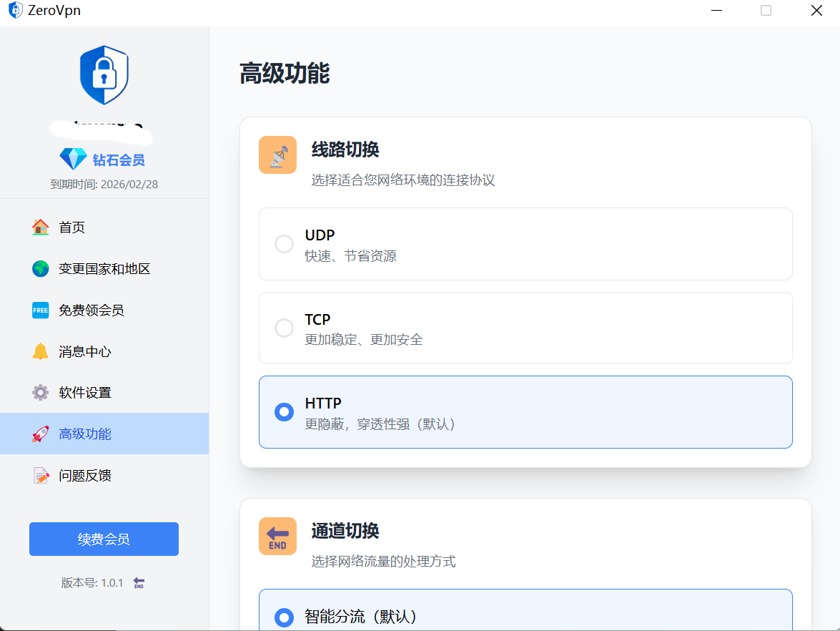The width and height of the screenshot is (840, 631).
Task: Open 消息中心 via the bell icon
Action: pyautogui.click(x=41, y=351)
